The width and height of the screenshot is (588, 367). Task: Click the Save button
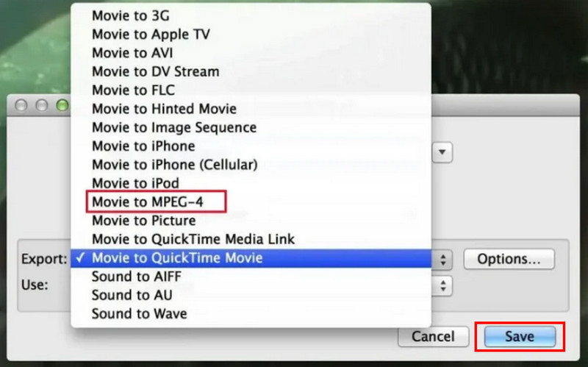tap(520, 337)
